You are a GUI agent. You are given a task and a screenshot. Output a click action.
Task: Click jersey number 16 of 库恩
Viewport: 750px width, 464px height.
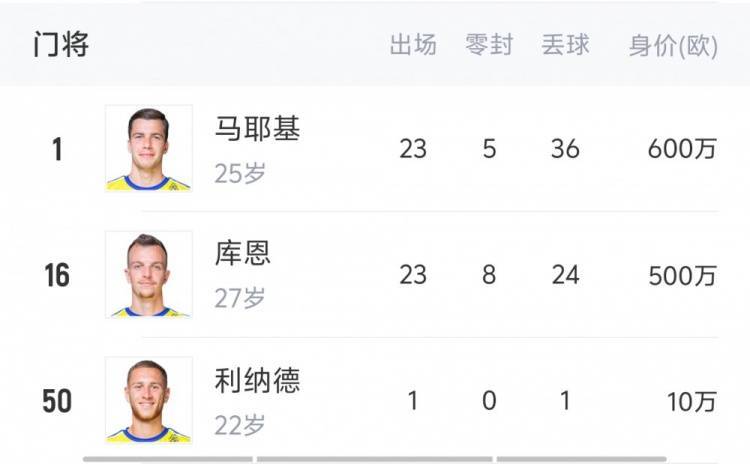click(x=57, y=275)
